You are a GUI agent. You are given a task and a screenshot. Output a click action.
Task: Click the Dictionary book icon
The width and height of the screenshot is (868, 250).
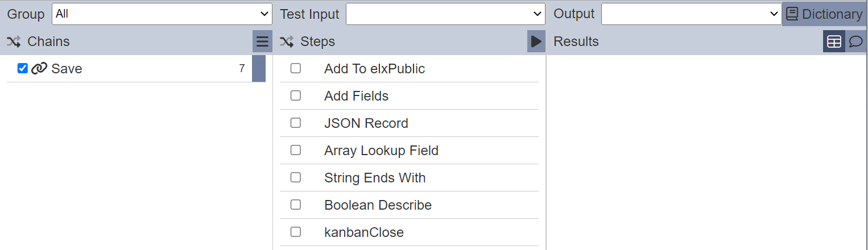pos(792,14)
